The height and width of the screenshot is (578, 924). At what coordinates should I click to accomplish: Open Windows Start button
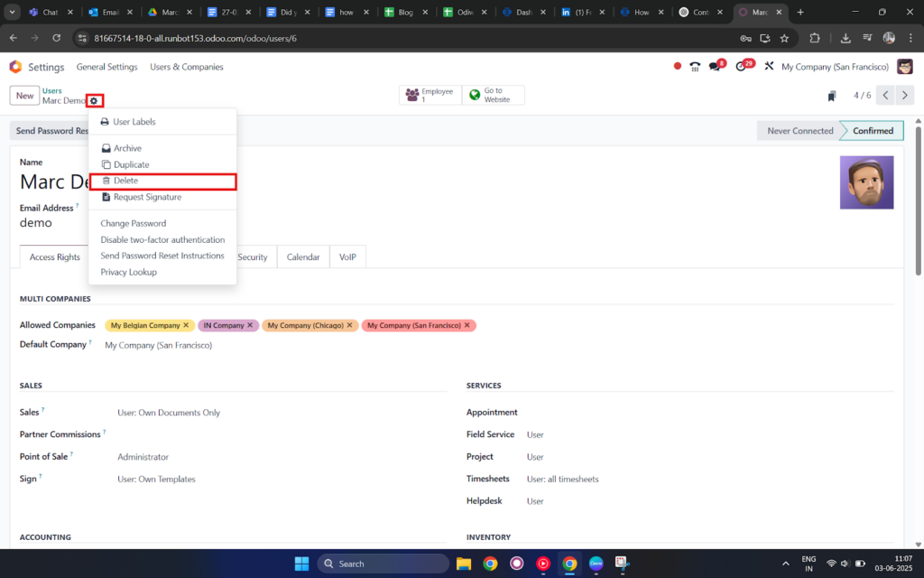point(301,564)
